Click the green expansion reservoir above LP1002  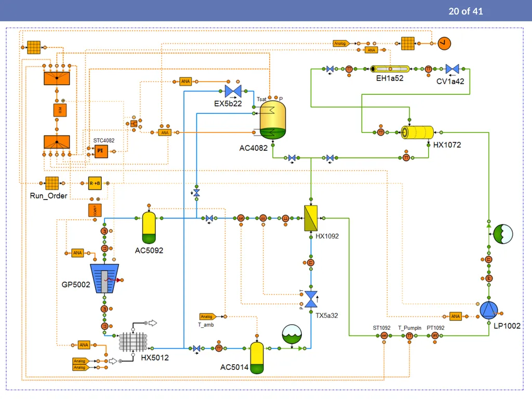[x=503, y=234]
